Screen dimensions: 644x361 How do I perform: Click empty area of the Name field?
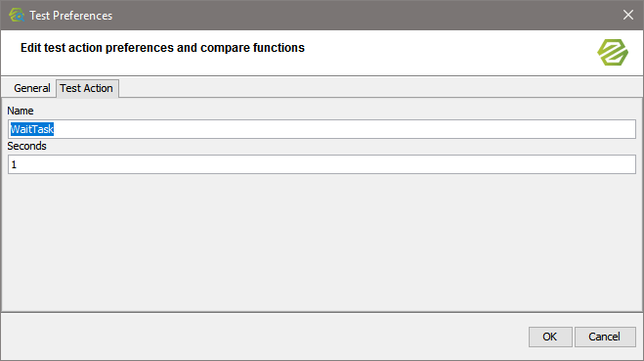[x=345, y=129]
